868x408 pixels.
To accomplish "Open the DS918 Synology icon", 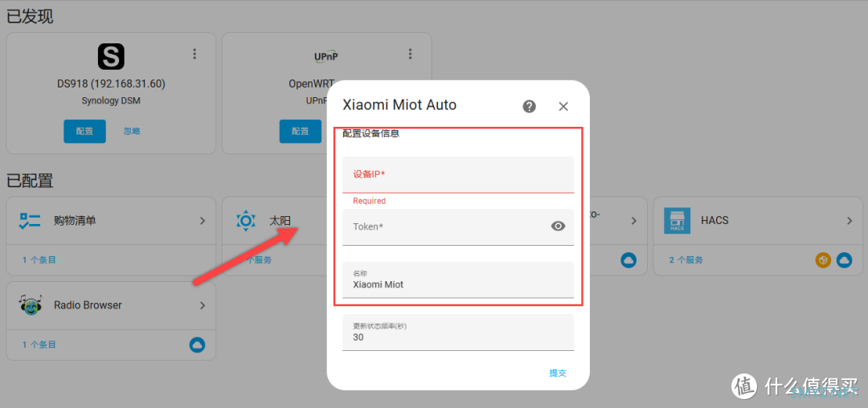I will (x=111, y=56).
